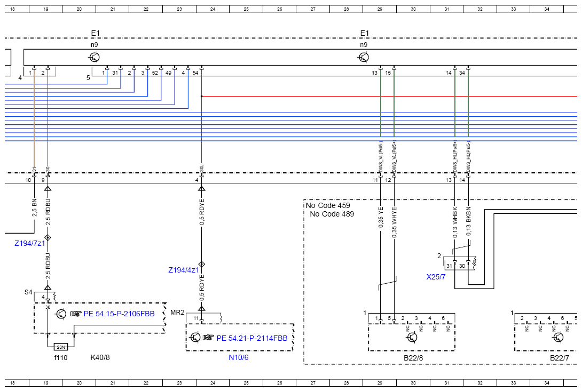Click column 24 in the top grid ruler

(x=213, y=9)
